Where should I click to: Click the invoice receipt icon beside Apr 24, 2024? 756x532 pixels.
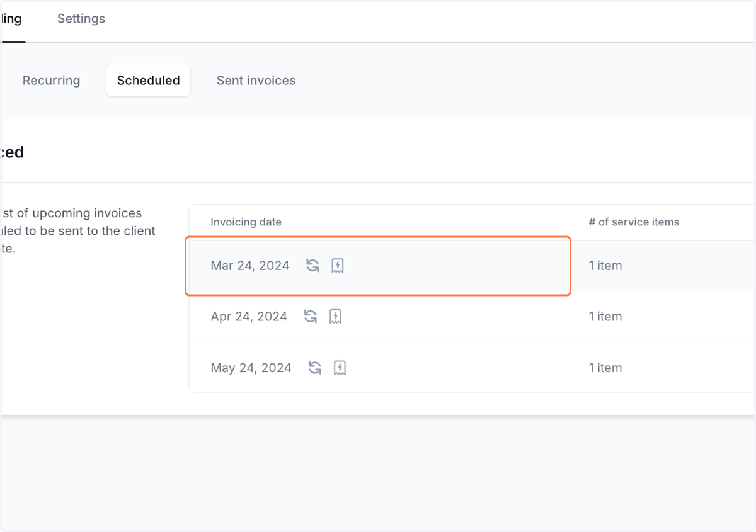tap(336, 317)
